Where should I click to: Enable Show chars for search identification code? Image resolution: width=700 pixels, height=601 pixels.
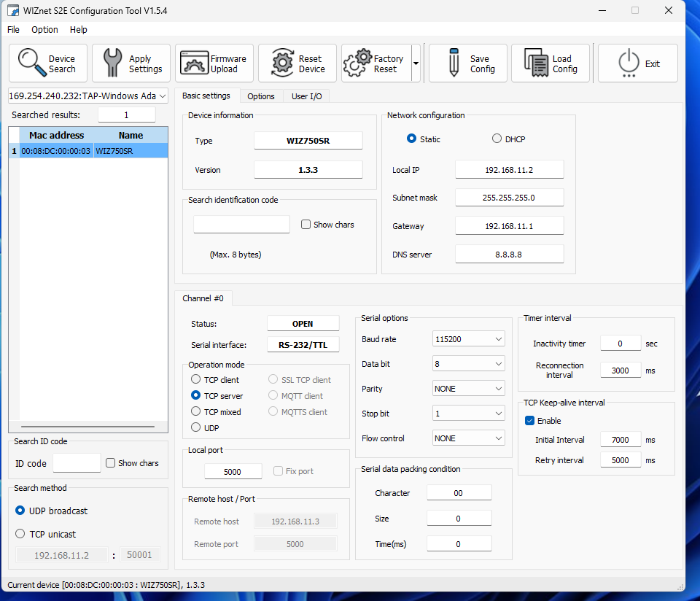click(x=306, y=224)
